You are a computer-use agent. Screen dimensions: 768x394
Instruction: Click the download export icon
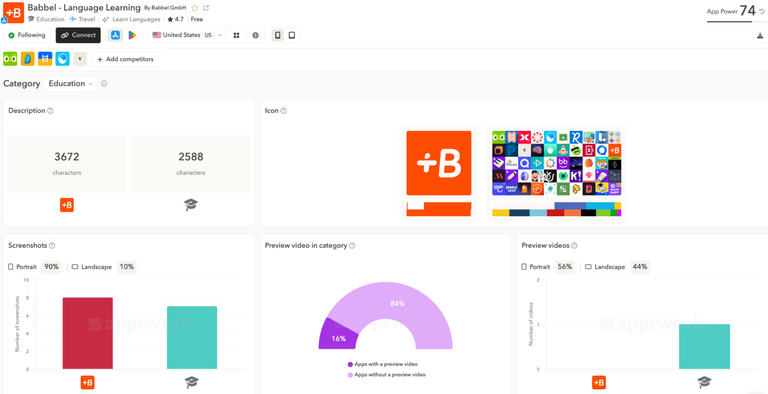click(760, 35)
